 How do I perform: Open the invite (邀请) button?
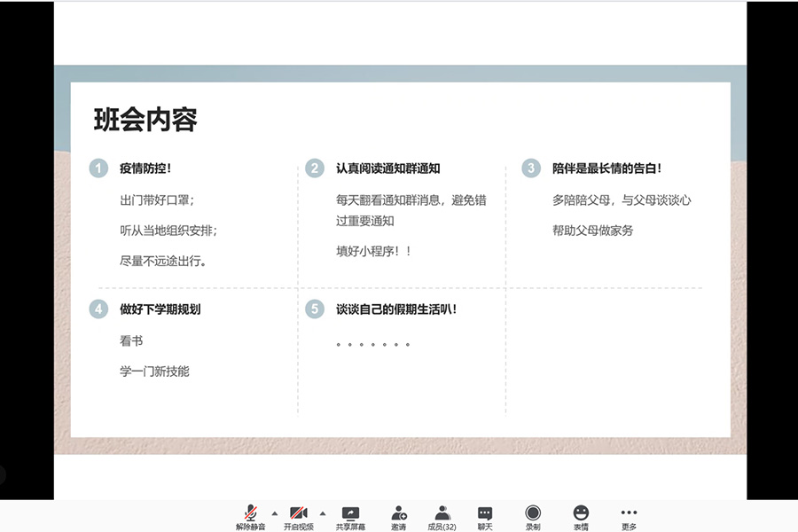tap(398, 517)
